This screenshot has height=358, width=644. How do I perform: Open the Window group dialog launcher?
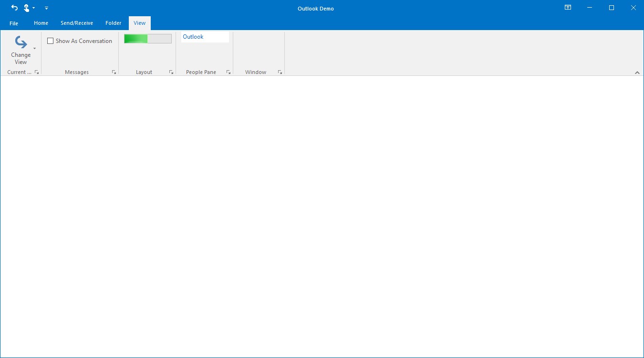pos(280,72)
